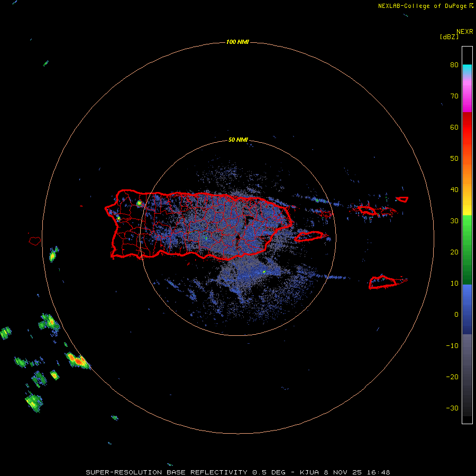The image size is (476, 476).
Task: Select the [dBZ] units label
Action: coord(449,36)
